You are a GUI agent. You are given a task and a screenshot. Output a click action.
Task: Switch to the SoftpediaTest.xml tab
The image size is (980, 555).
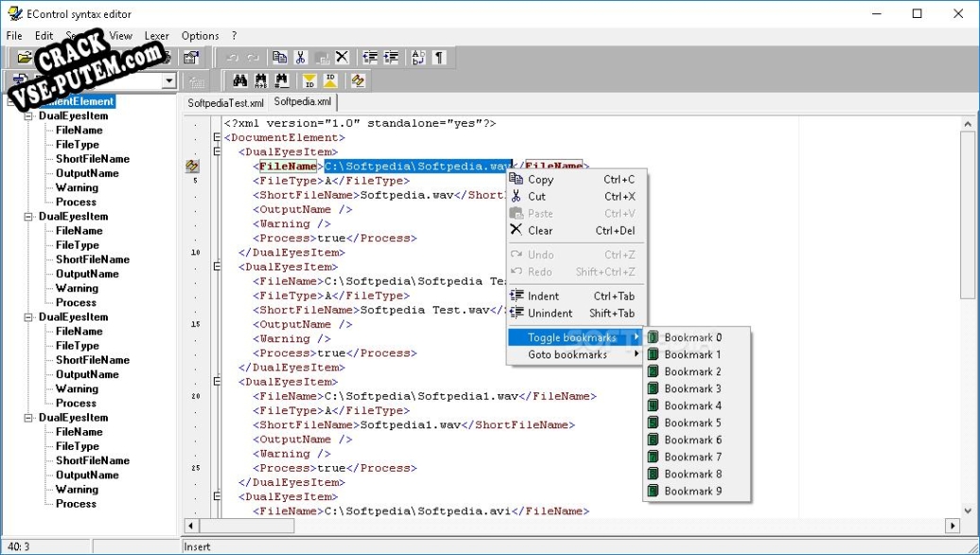[x=226, y=103]
